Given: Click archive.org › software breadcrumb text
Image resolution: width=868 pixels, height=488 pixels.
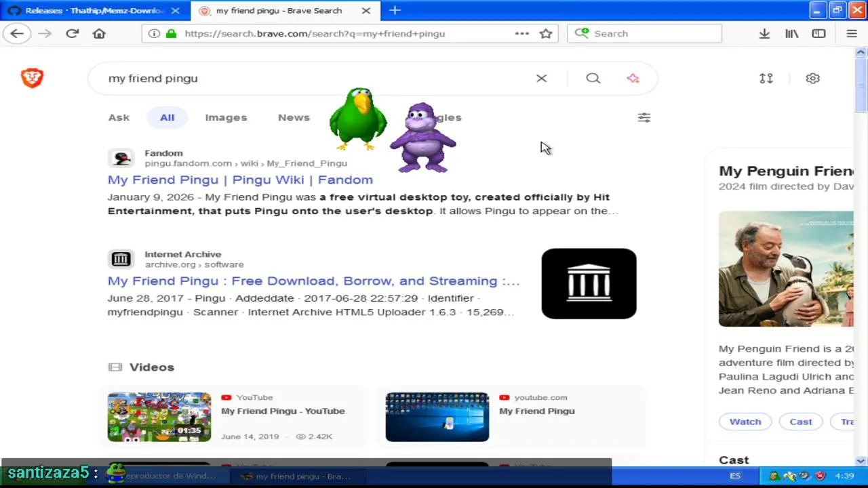Looking at the screenshot, I should point(194,264).
